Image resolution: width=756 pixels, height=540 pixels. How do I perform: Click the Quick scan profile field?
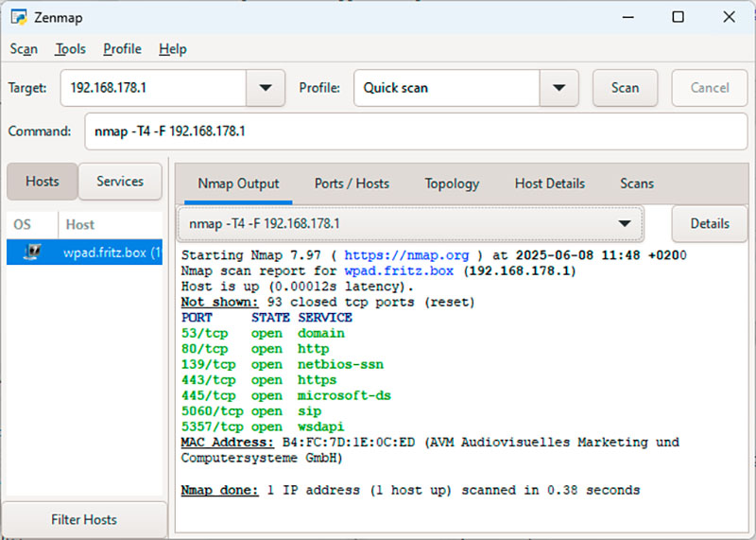pos(446,88)
